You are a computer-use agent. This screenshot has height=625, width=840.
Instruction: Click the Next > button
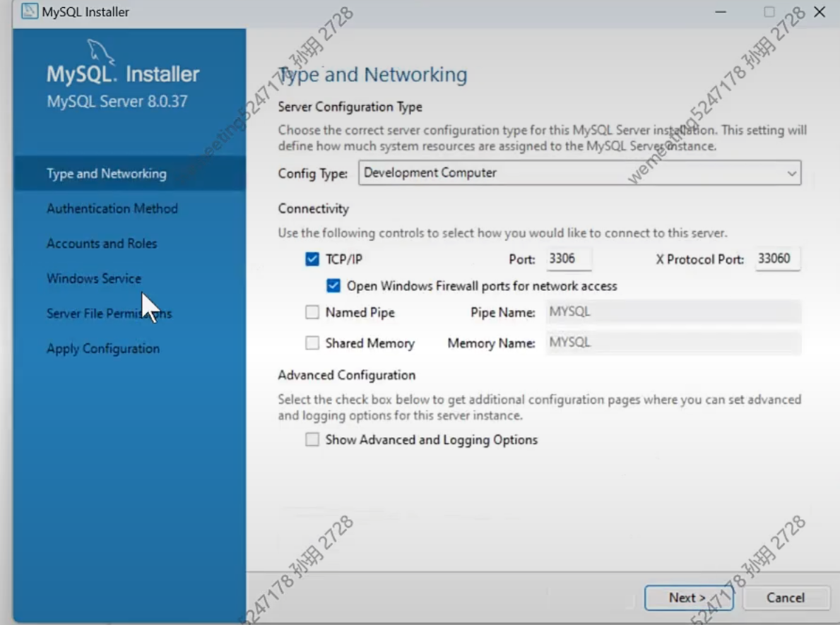point(688,597)
